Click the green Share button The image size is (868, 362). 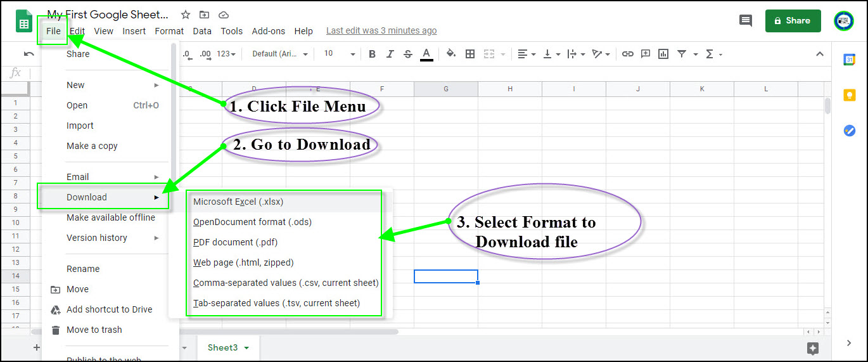(793, 21)
